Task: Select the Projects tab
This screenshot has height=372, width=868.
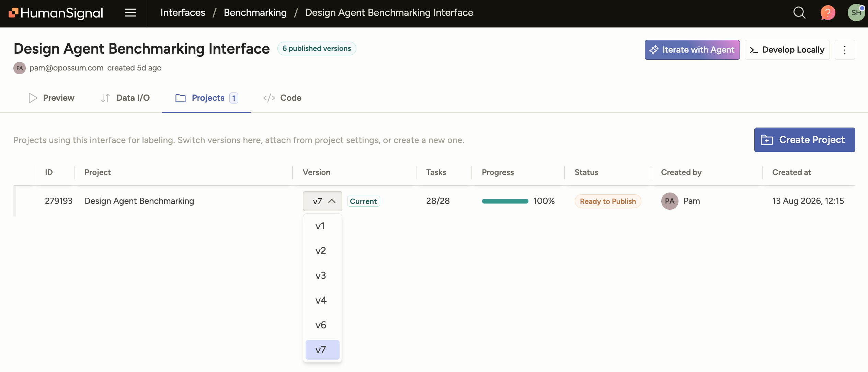Action: pyautogui.click(x=206, y=98)
